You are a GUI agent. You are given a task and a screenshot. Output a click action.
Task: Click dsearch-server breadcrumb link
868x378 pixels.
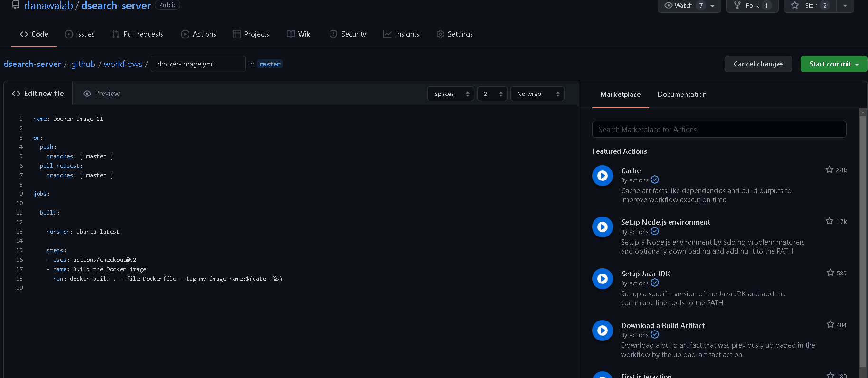click(x=32, y=64)
